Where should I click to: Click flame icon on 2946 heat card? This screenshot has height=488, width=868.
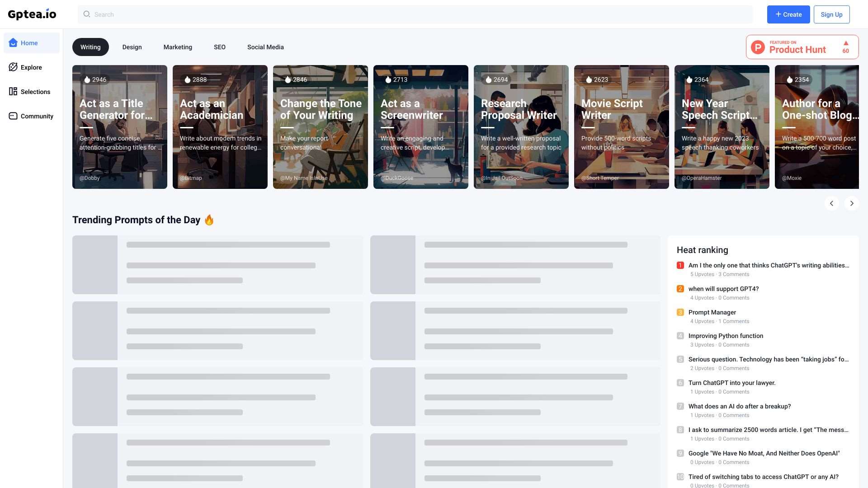click(87, 80)
